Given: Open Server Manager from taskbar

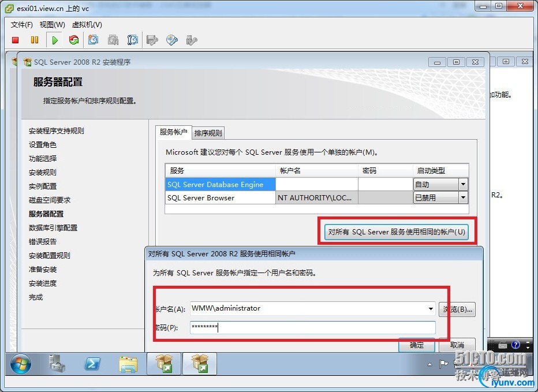Looking at the screenshot, I should click(57, 364).
